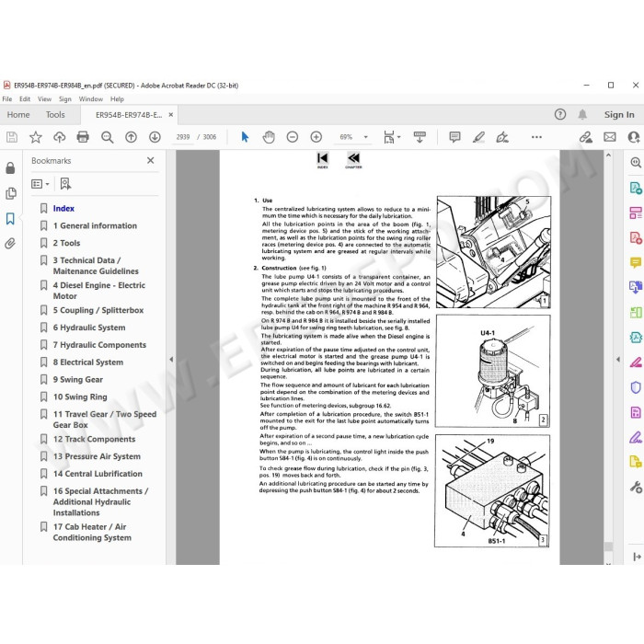Go to previous page with up arrow

(131, 137)
